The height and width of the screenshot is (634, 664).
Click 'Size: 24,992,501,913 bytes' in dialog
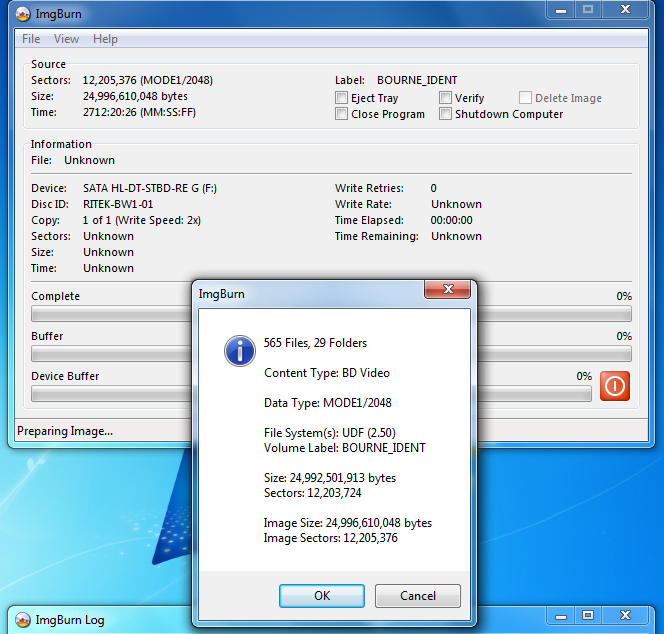(x=330, y=478)
